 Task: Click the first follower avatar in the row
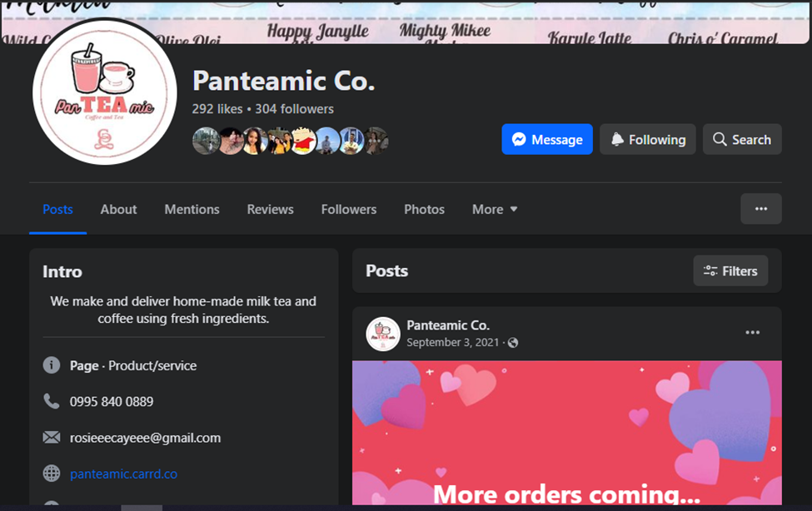(206, 141)
